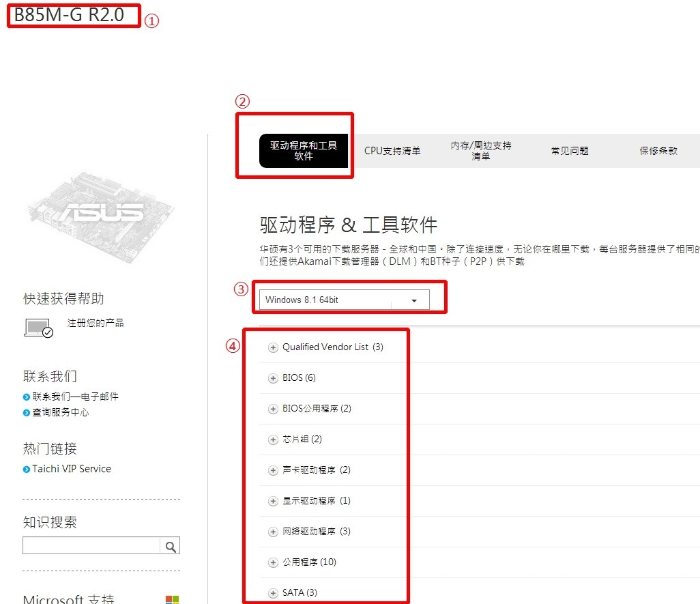Click the 显示驱动程序 (1) label
Viewport: 700px width, 604px height.
point(317,501)
